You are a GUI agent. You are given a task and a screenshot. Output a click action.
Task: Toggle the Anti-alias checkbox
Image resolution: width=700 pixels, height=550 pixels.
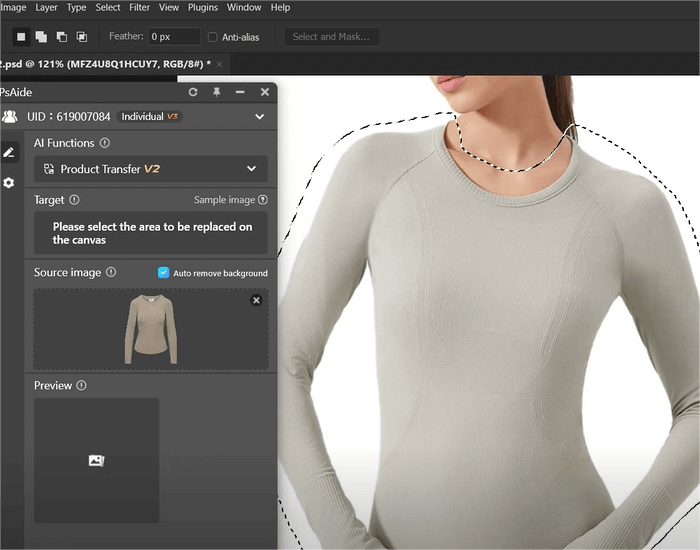(x=212, y=37)
